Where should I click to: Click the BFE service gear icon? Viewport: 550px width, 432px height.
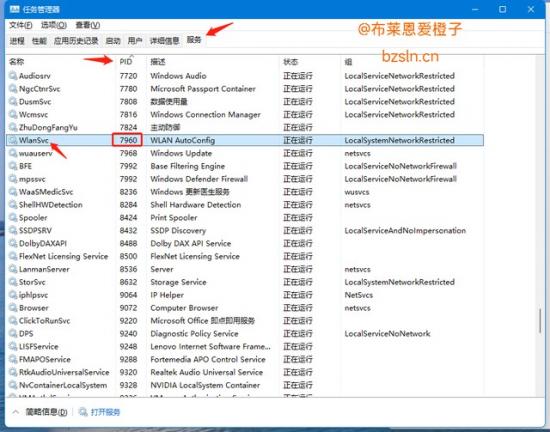coord(13,166)
